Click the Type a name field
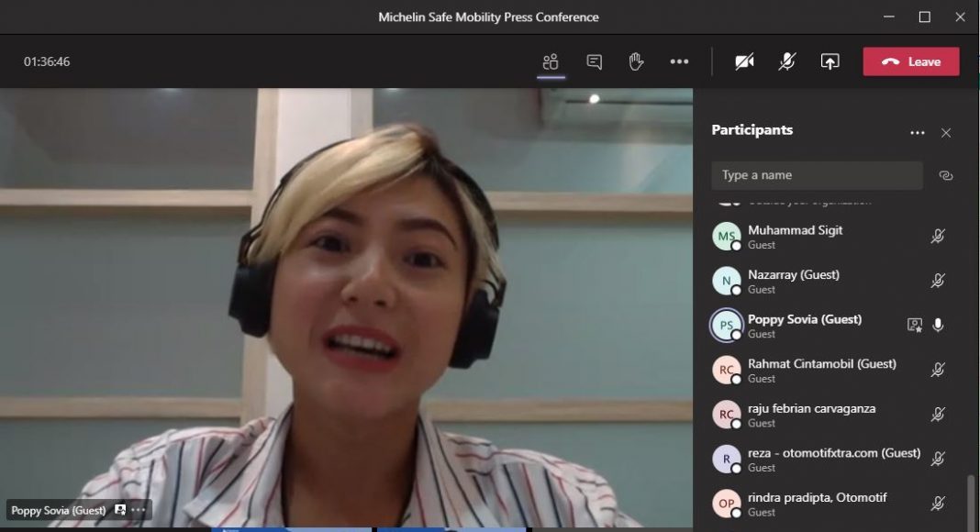Viewport: 980px width, 532px height. 817,175
